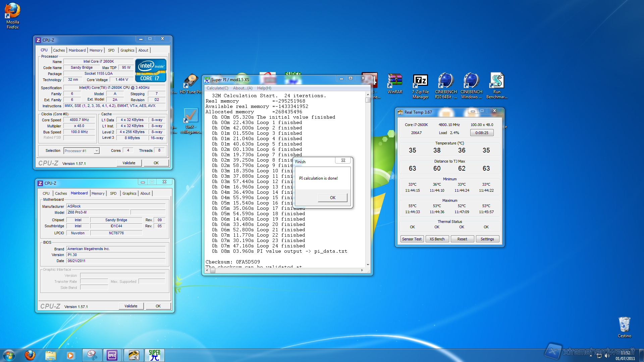Screen dimensions: 644x362
Task: Switch to Memory tab in top CPU-Z
Action: coord(96,50)
